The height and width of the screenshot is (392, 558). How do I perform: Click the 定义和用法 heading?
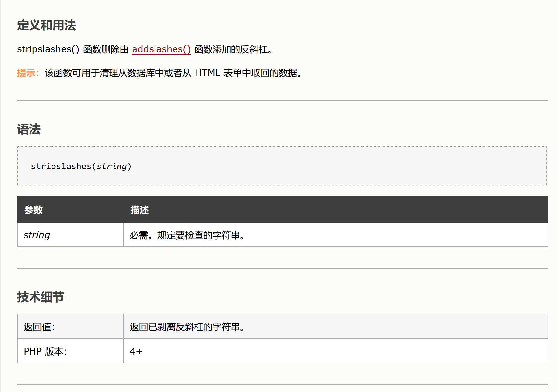[x=47, y=26]
